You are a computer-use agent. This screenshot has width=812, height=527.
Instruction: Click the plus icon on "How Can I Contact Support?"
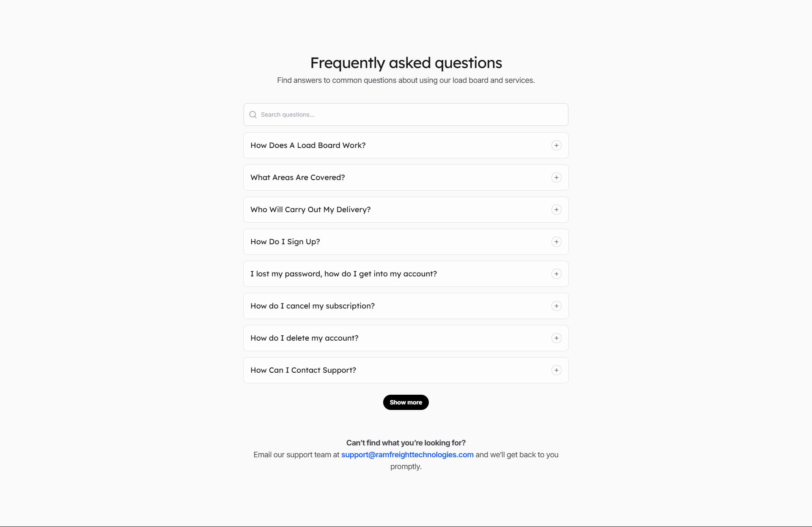pos(556,370)
